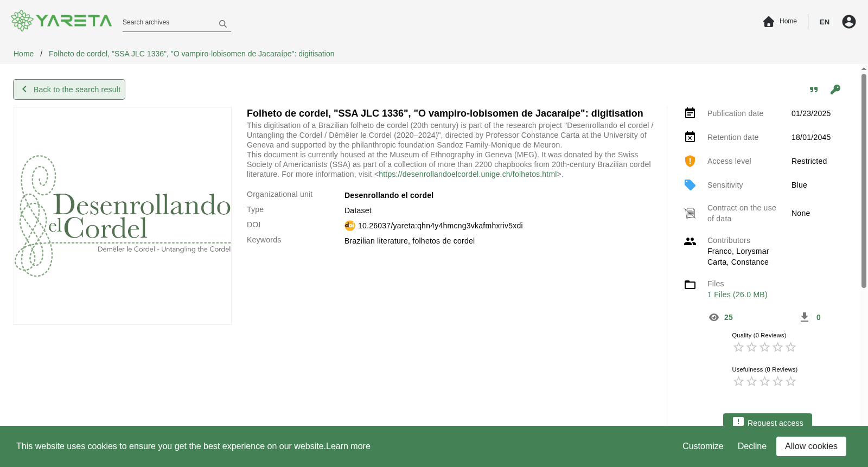
Task: Click the Restricted access level value
Action: coord(809,161)
